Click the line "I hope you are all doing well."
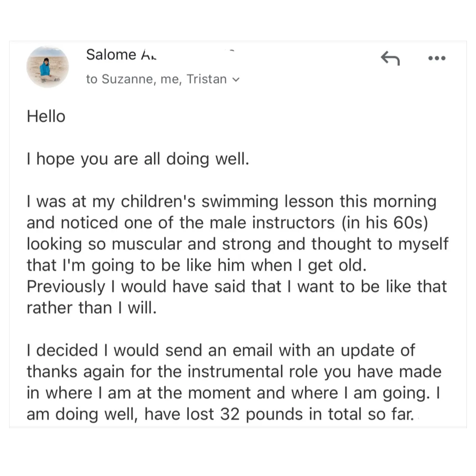476x476 pixels. click(x=138, y=159)
